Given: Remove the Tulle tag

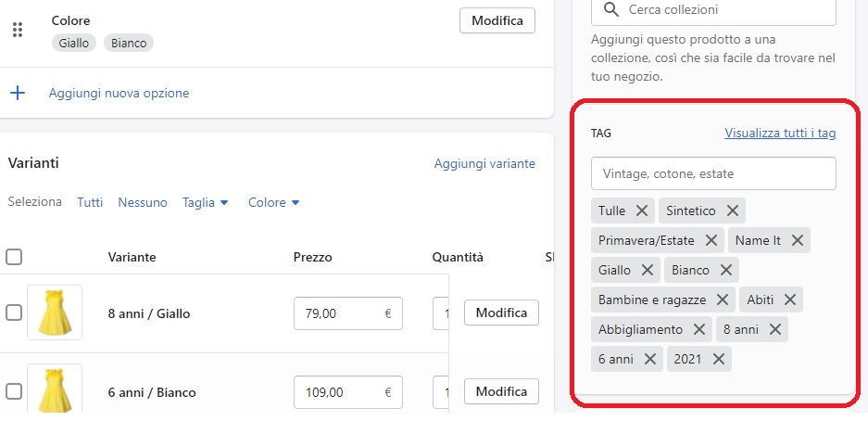Looking at the screenshot, I should (x=642, y=210).
